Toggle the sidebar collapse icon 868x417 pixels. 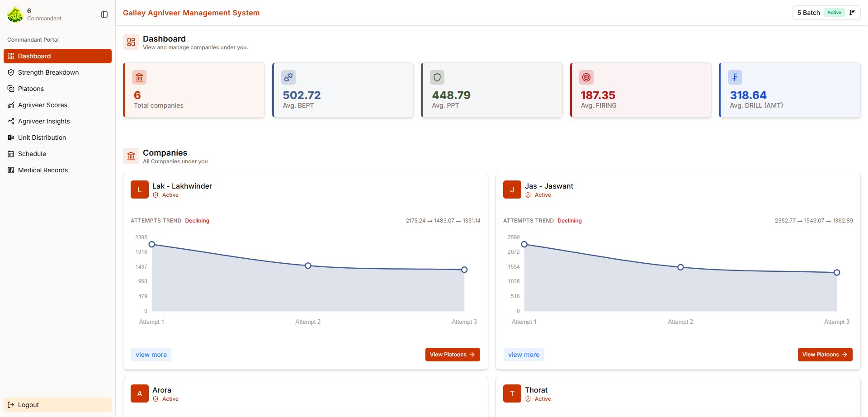click(104, 14)
